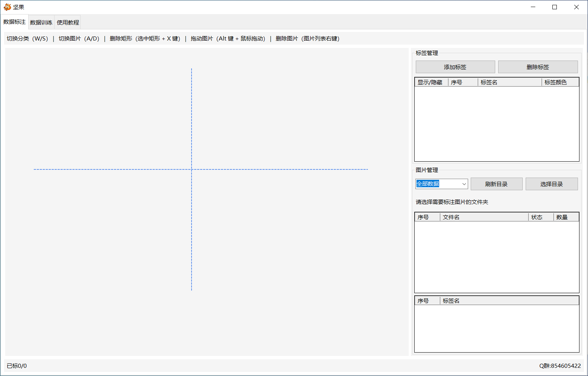
Task: Click the 显示/隐藏 column header
Action: point(431,82)
